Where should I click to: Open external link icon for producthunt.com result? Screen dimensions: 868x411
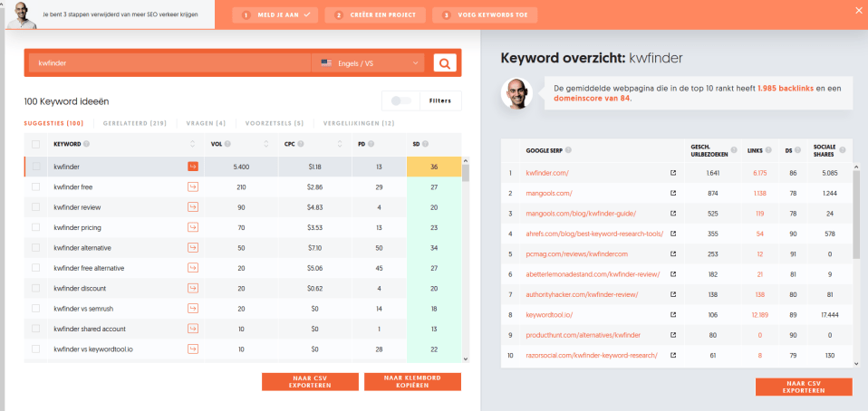[673, 335]
